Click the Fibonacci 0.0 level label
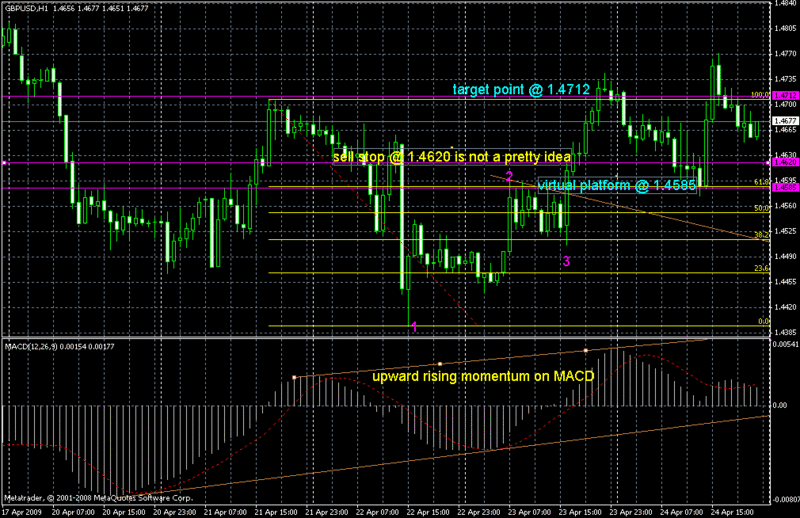 763,322
